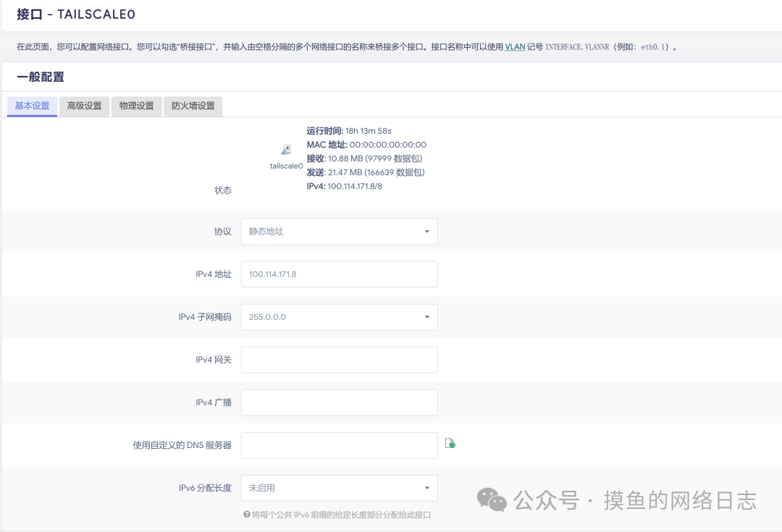Focus the IPv4 地址 input field
The image size is (782, 532).
pyautogui.click(x=339, y=274)
